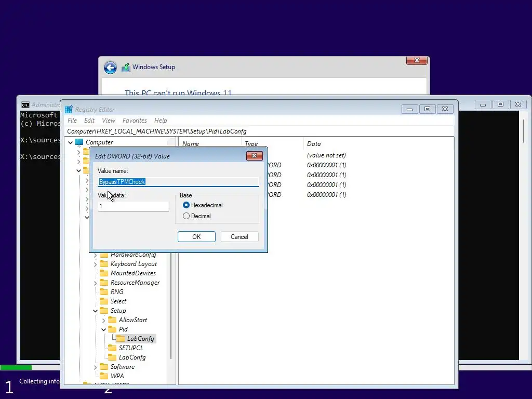Image resolution: width=532 pixels, height=399 pixels.
Task: Maximize the Registry Editor window
Action: pyautogui.click(x=427, y=109)
